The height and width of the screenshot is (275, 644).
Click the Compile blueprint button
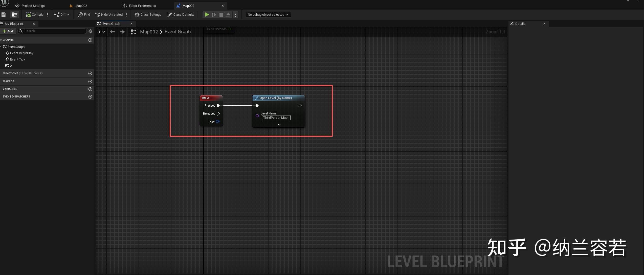(35, 15)
